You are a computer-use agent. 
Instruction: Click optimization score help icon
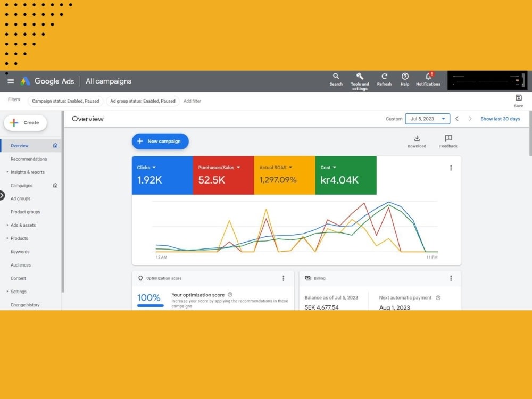230,295
